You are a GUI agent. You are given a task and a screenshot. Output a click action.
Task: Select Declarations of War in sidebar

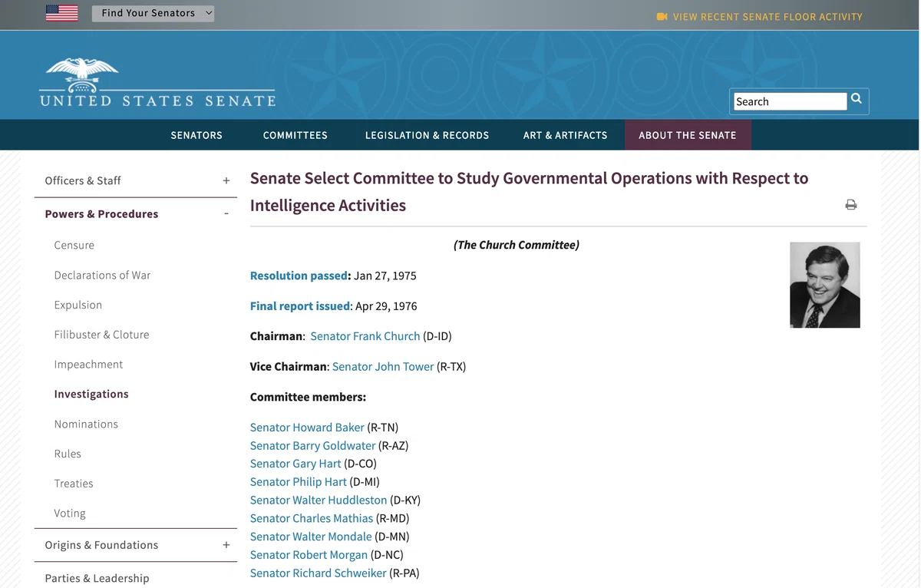[x=102, y=275]
